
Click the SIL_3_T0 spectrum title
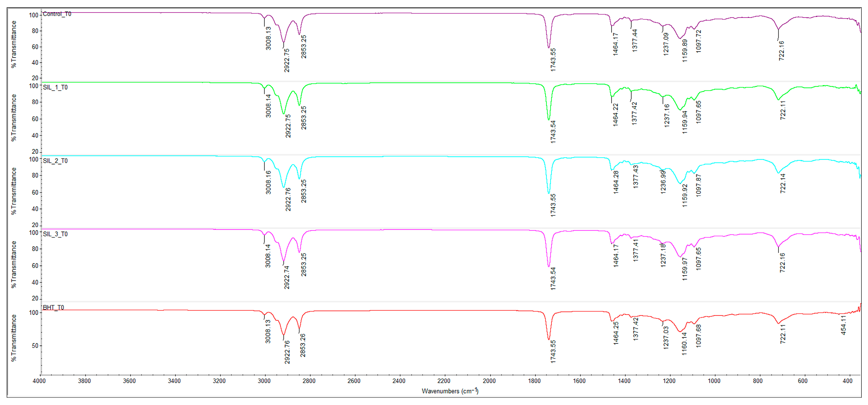pos(55,234)
